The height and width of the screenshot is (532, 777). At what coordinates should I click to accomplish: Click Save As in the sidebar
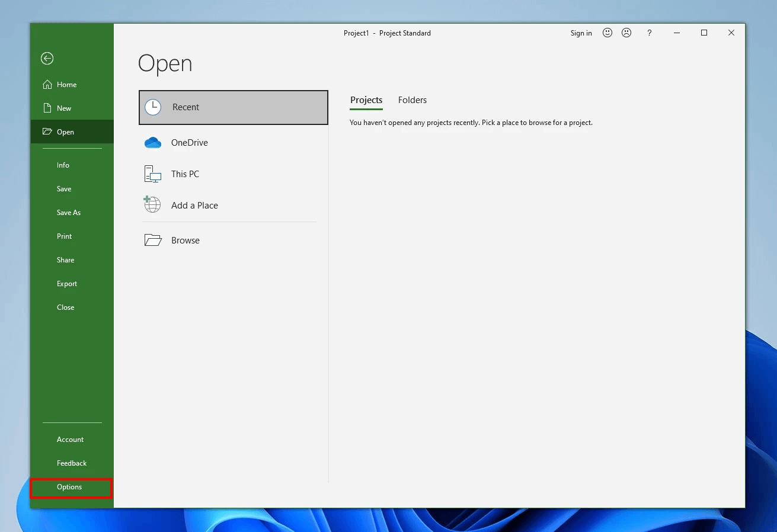pos(68,212)
